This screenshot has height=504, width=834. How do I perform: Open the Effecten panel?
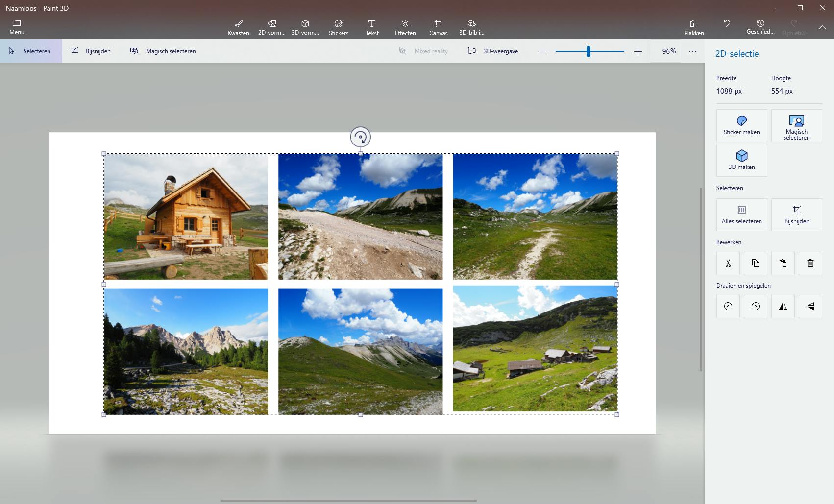pos(405,27)
